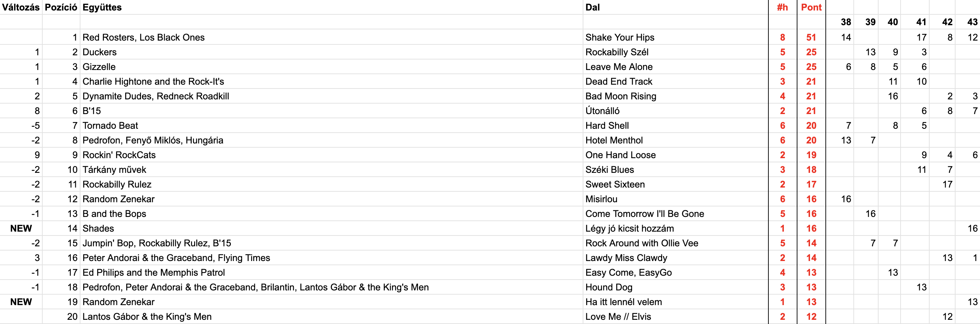Image resolution: width=980 pixels, height=324 pixels.
Task: Click the 51 points cell
Action: click(x=811, y=37)
